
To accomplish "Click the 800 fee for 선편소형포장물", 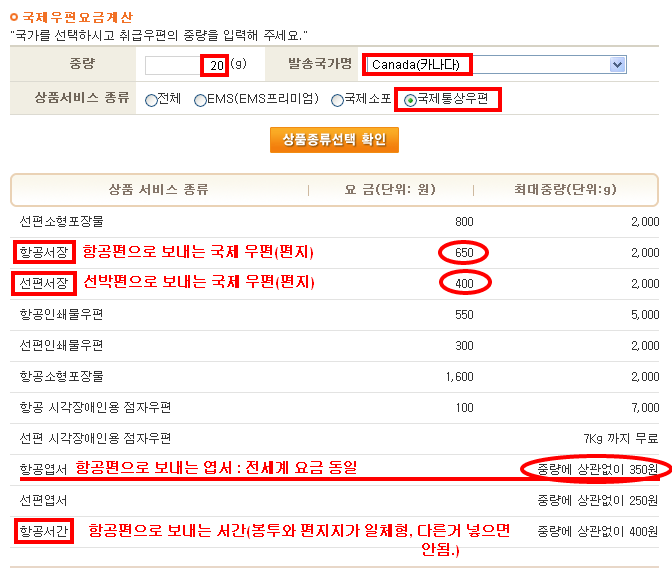I will pyautogui.click(x=464, y=222).
